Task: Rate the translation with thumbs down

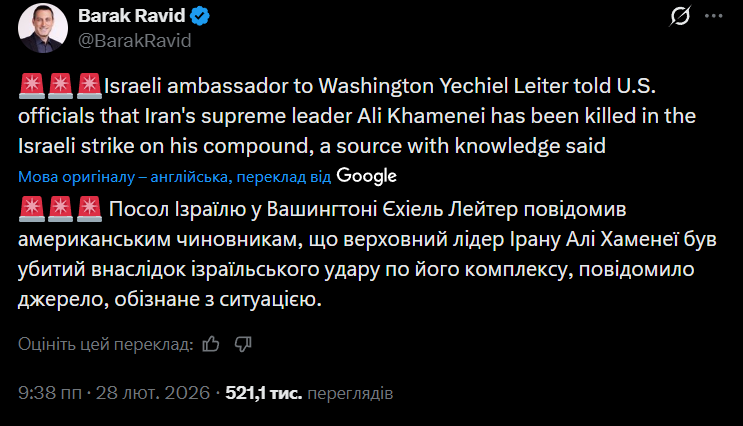Action: pos(241,344)
